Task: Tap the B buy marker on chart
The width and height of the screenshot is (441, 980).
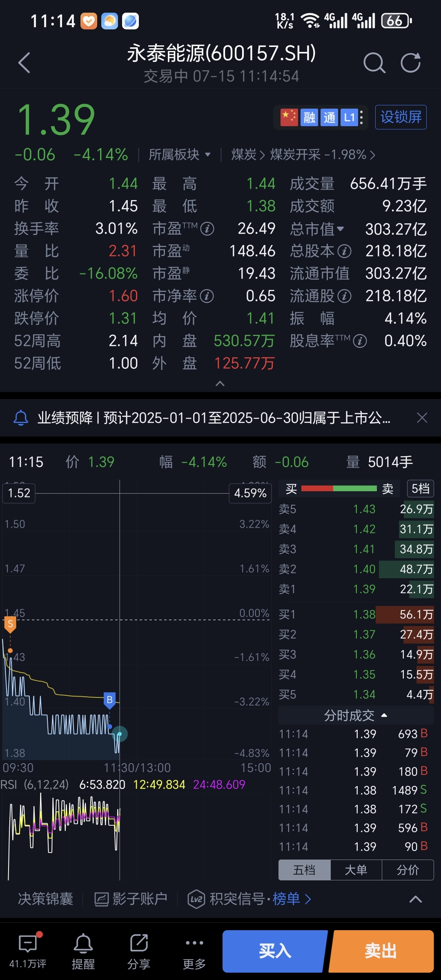Action: 109,700
